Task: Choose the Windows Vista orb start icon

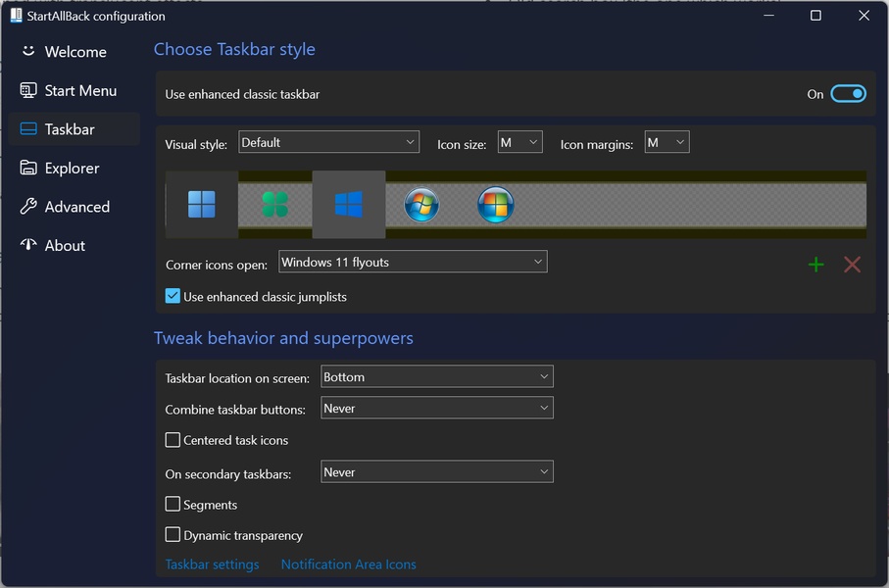Action: point(496,205)
